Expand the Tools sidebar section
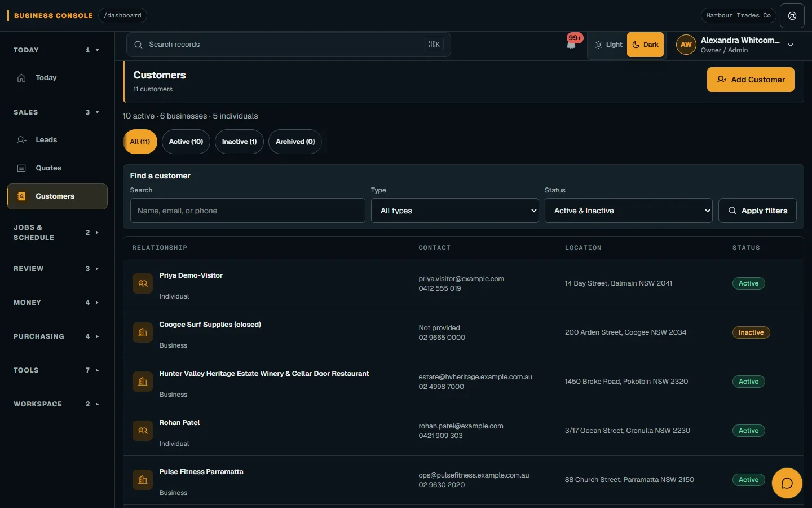Viewport: 812px width, 508px height. pyautogui.click(x=56, y=370)
